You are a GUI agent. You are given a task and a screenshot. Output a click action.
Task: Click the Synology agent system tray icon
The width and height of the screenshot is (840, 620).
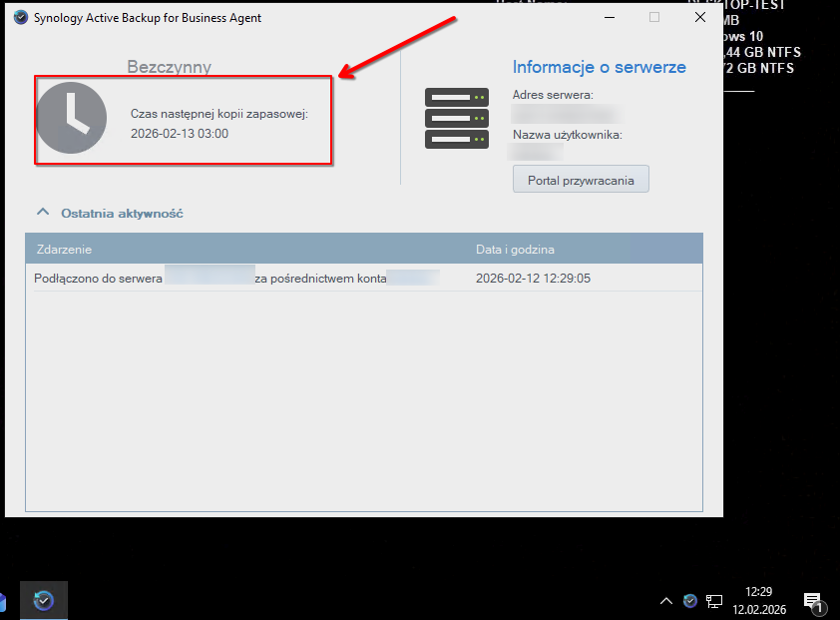(x=690, y=601)
